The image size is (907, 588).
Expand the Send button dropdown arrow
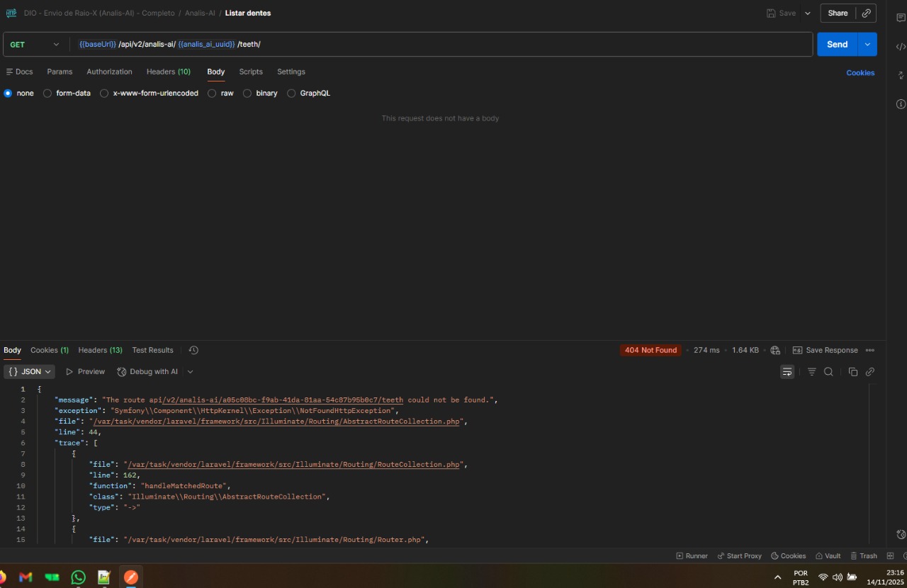pos(867,45)
